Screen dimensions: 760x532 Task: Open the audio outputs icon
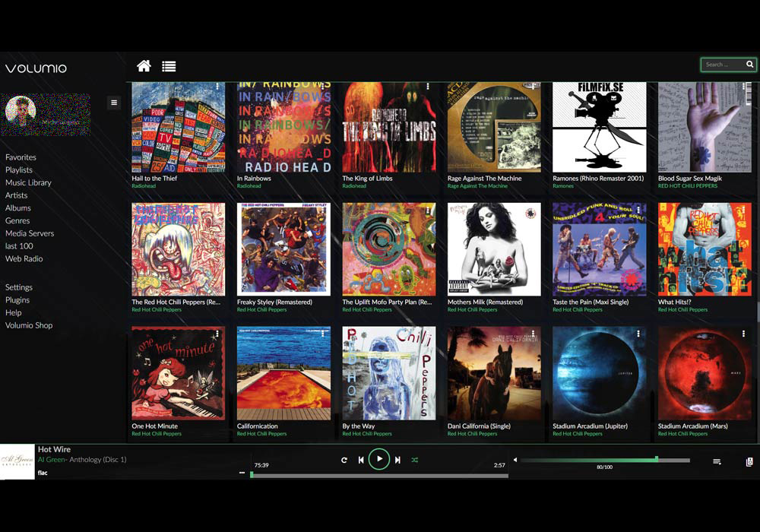coord(749,462)
